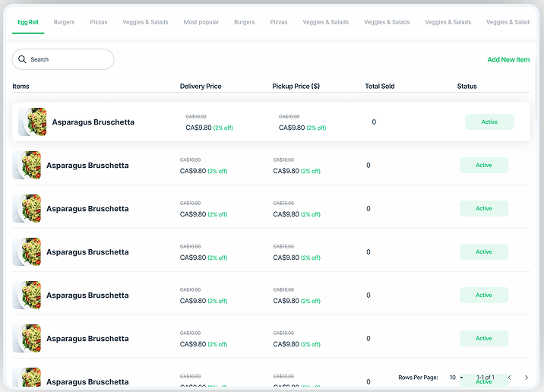Open second row's food image
This screenshot has width=544, height=392.
click(27, 165)
